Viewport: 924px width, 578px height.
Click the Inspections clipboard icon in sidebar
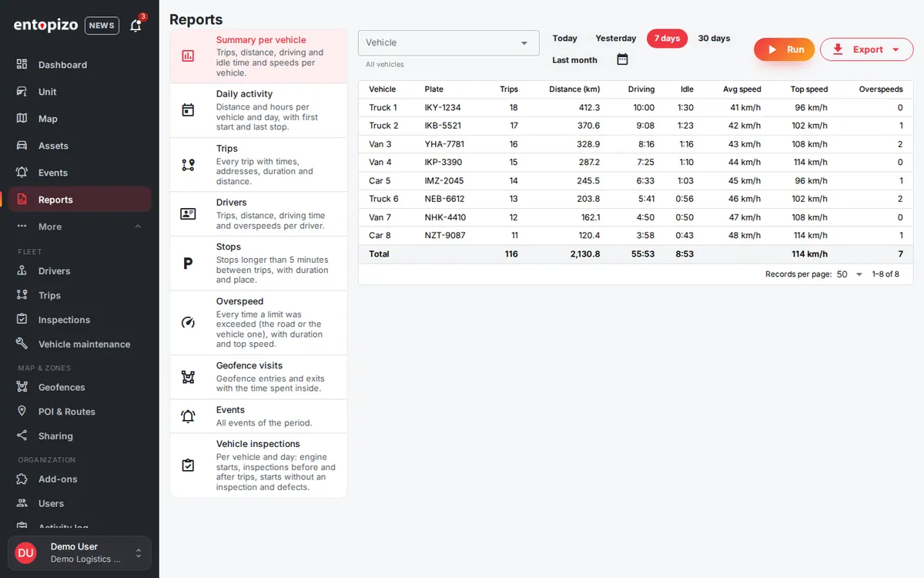[22, 320]
